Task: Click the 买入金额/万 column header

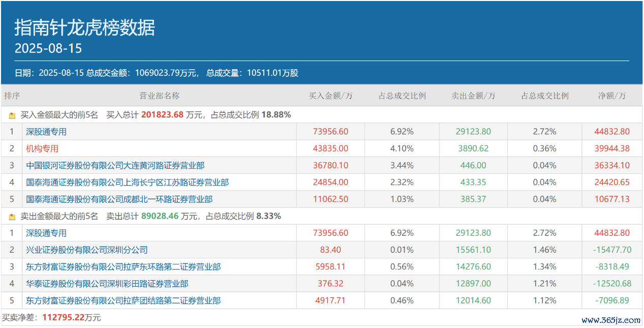Action: pyautogui.click(x=331, y=96)
